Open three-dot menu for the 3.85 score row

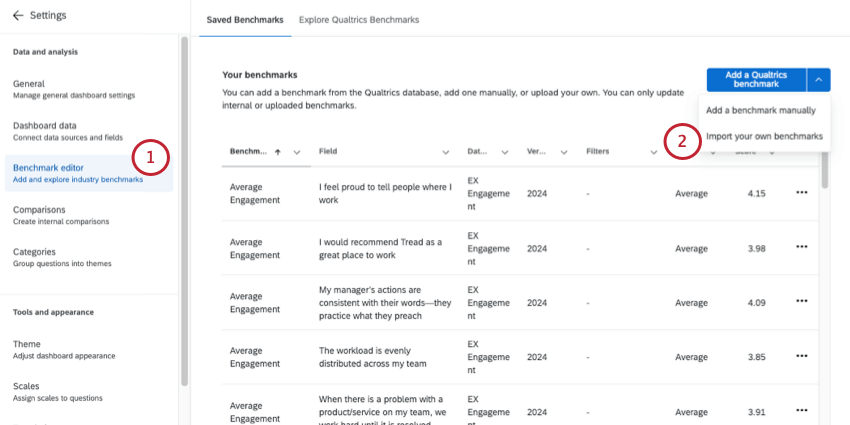tap(801, 358)
